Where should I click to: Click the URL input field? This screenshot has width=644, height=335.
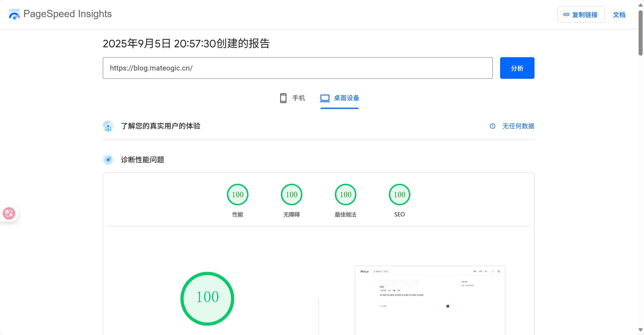pyautogui.click(x=297, y=68)
